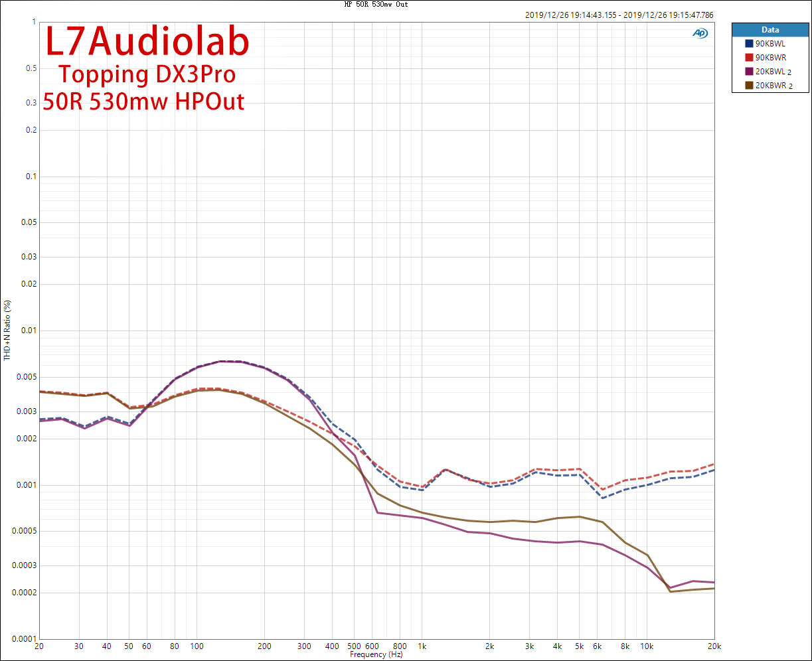Image resolution: width=812 pixels, height=661 pixels.
Task: Select the 20KBWL 2 legend entry label
Action: (x=773, y=72)
